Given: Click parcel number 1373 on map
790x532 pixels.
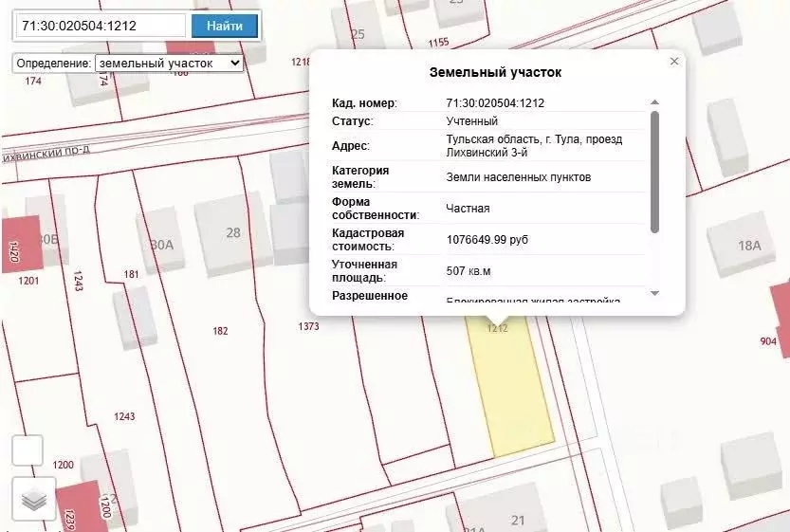Looking at the screenshot, I should (308, 326).
